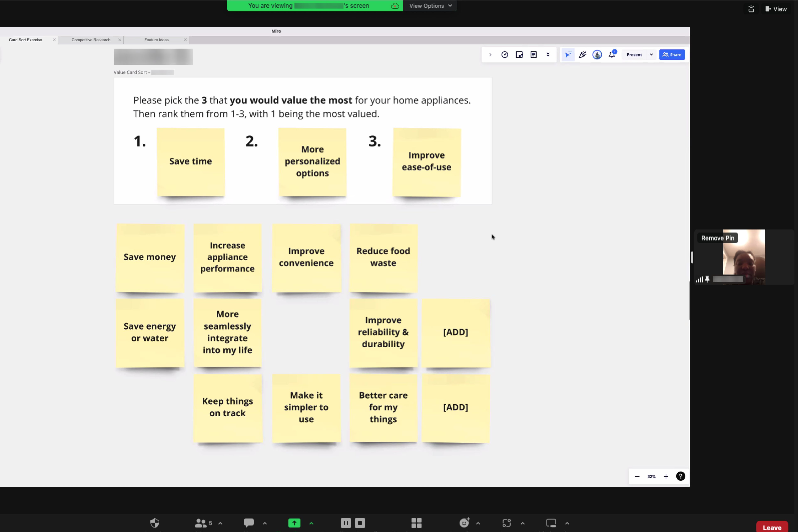
Task: Zoom out the Miro board
Action: [x=637, y=476]
